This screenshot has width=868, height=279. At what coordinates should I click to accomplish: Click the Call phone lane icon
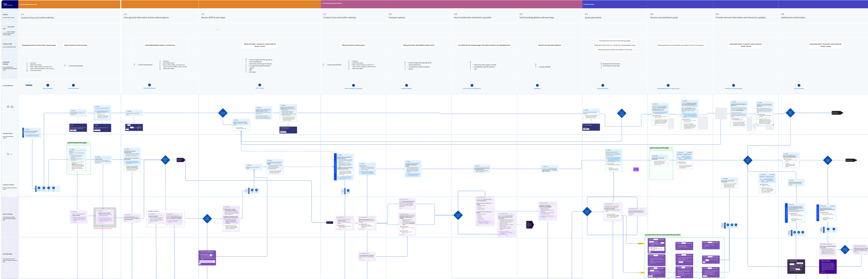coord(8,154)
